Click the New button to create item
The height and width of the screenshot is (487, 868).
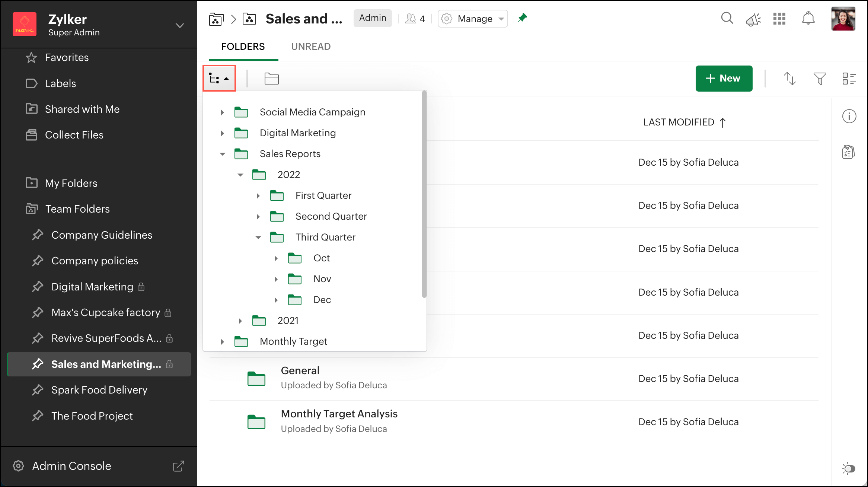723,78
